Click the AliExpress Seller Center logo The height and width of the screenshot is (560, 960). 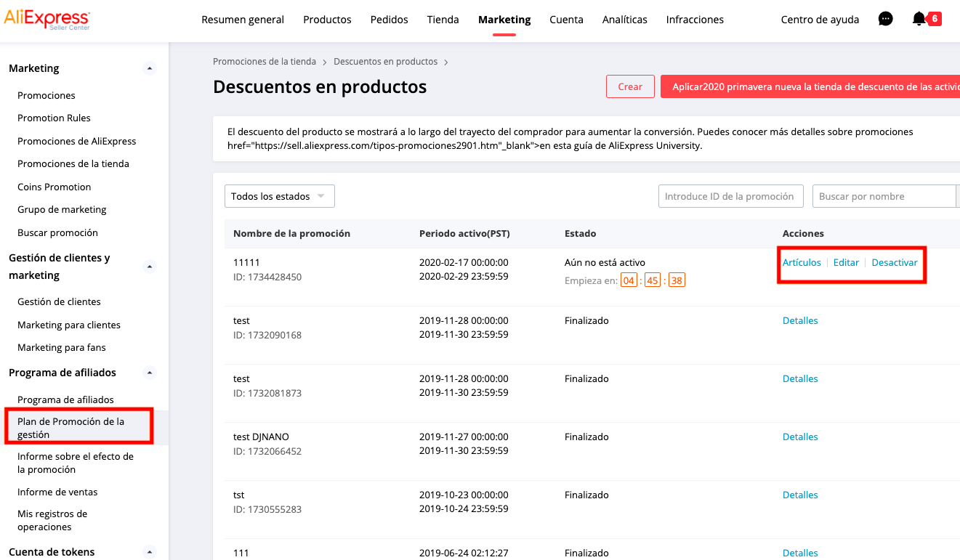[47, 20]
